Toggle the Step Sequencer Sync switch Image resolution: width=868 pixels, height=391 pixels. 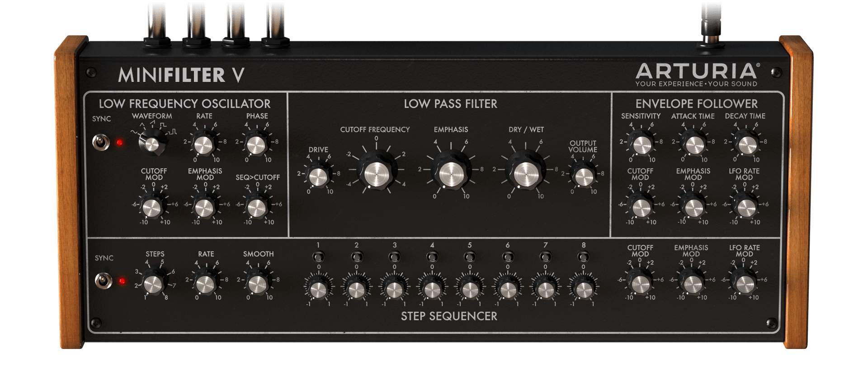[x=103, y=281]
